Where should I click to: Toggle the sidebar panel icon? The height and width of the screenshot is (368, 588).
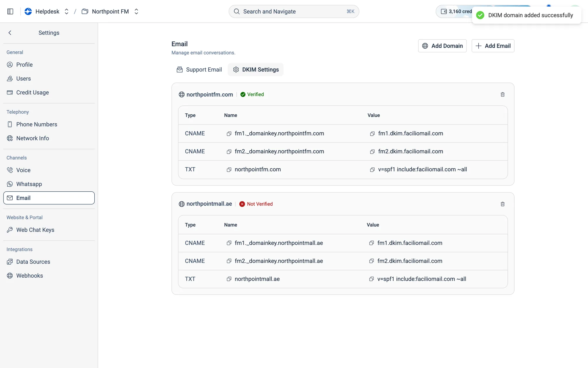(x=10, y=11)
